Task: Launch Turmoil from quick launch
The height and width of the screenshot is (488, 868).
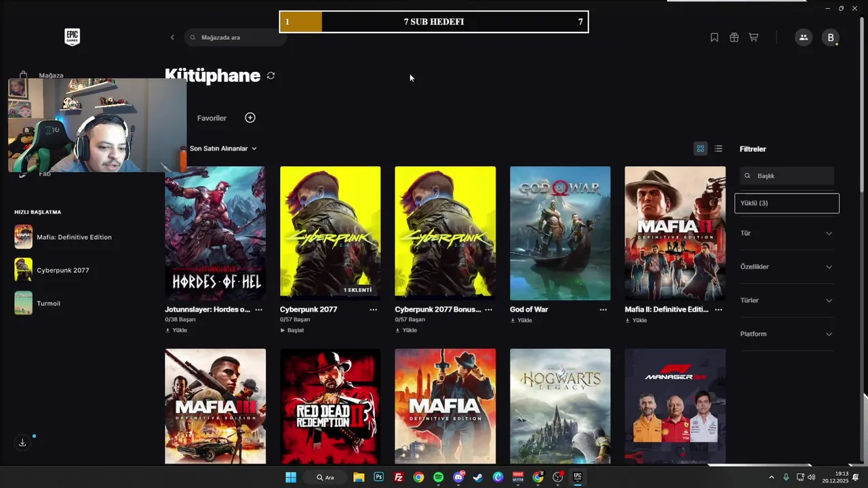Action: pyautogui.click(x=38, y=304)
